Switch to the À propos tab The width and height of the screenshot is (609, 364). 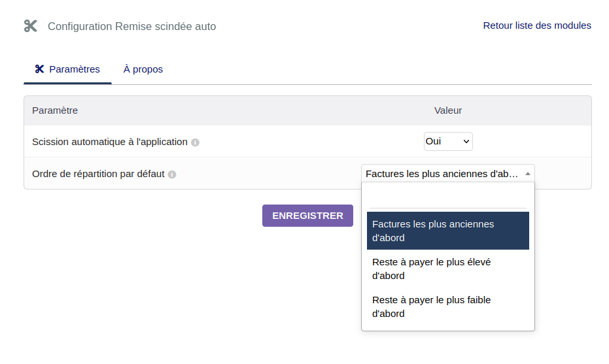(x=143, y=69)
